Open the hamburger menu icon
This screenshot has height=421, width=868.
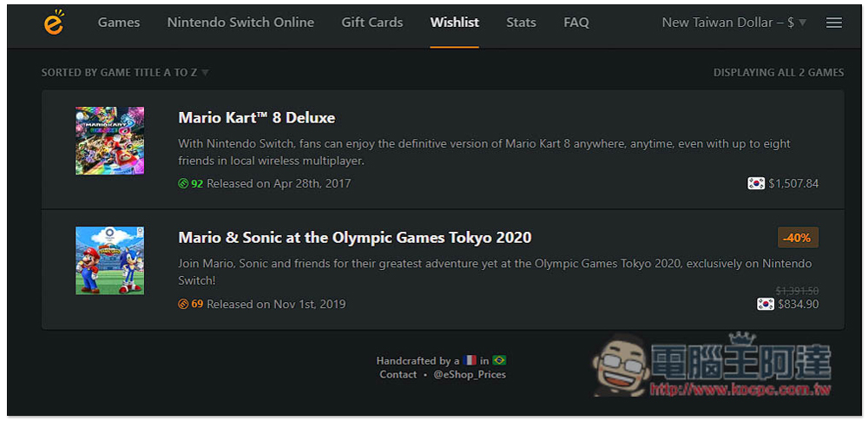[x=833, y=23]
